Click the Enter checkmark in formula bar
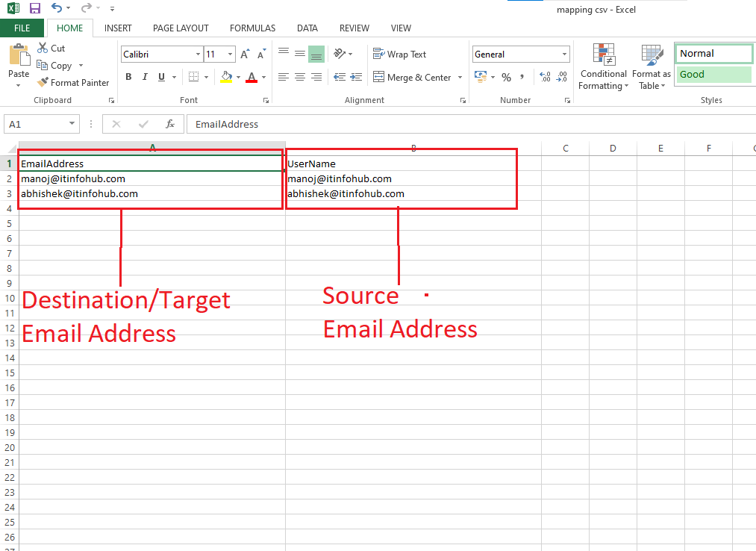Screen dimensions: 756x551 [143, 124]
